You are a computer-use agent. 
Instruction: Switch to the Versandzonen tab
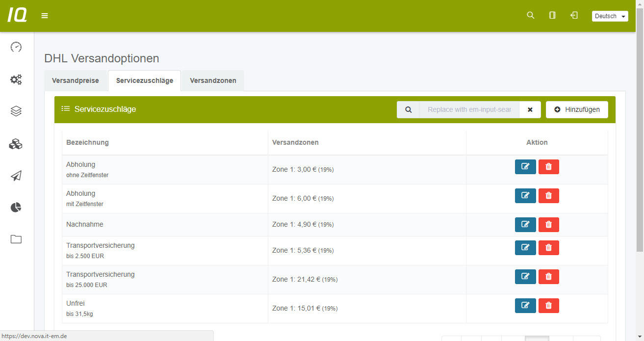pos(213,80)
